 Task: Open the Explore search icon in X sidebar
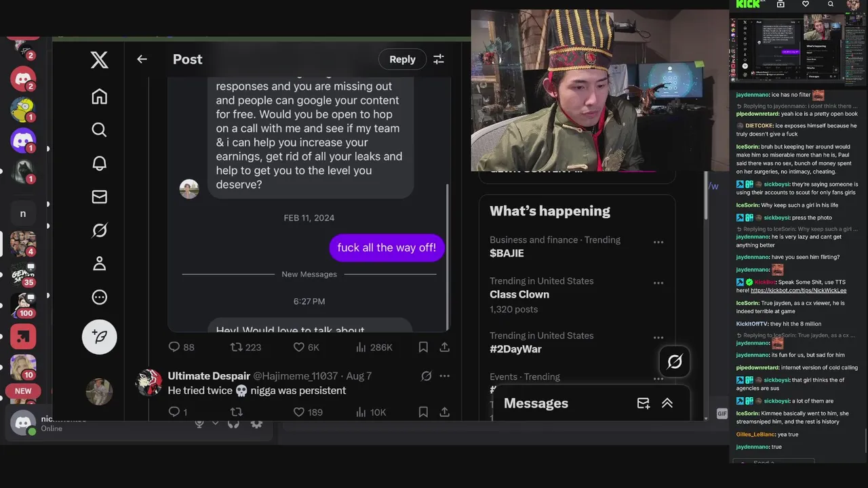coord(100,129)
